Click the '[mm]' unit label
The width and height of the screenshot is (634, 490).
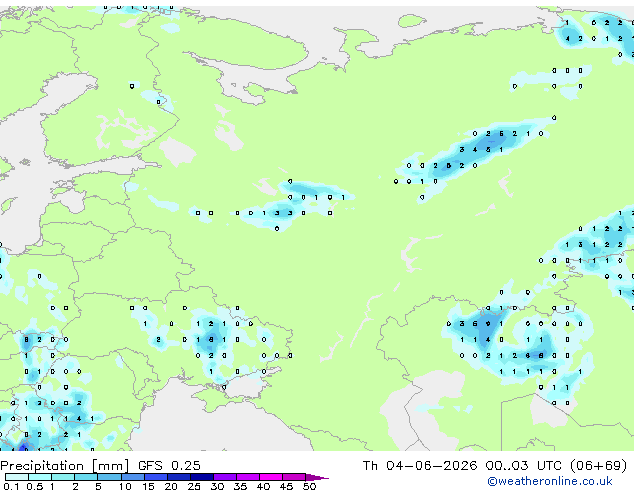(x=111, y=466)
